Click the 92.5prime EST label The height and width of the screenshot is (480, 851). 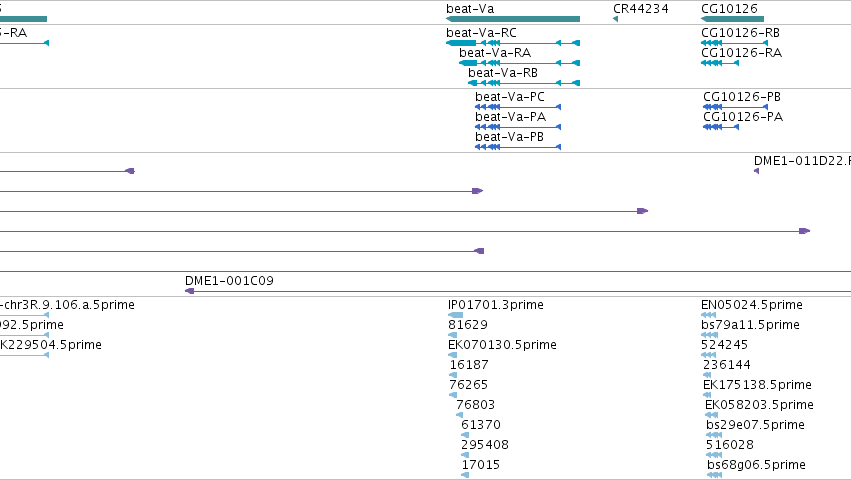coord(31,325)
